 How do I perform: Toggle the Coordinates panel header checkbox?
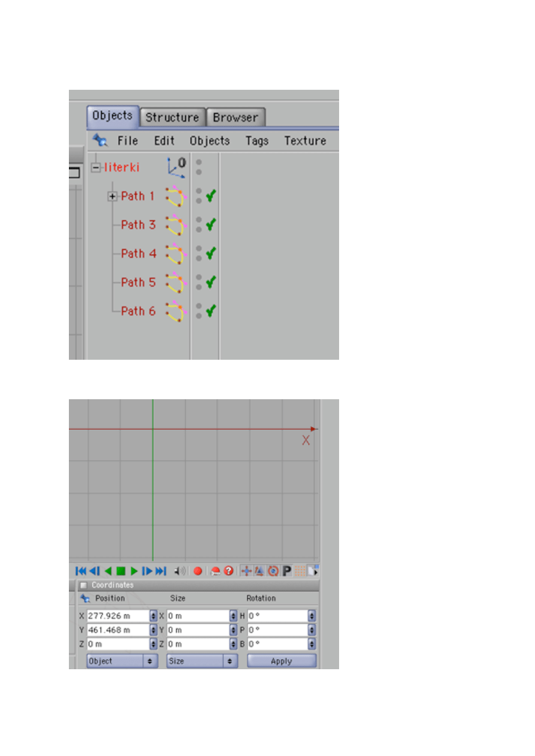pyautogui.click(x=84, y=585)
